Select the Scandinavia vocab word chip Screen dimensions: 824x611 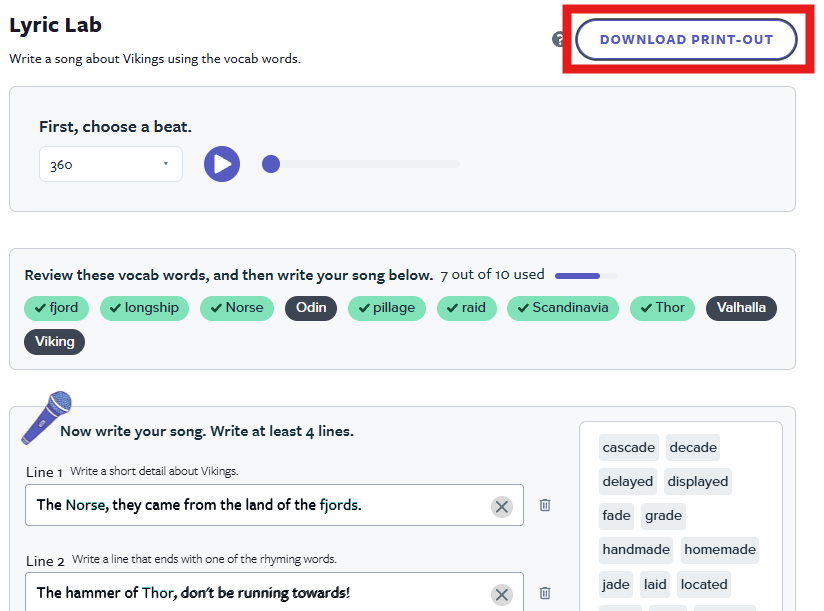tap(563, 308)
